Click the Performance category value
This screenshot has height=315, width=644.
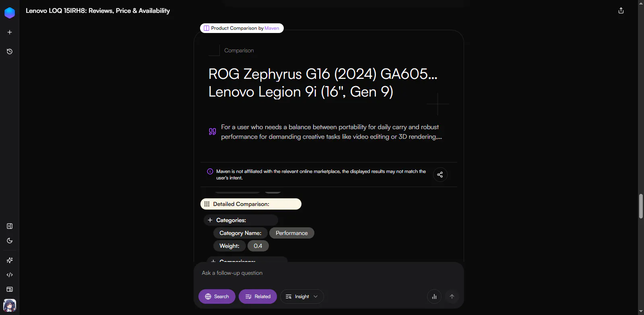point(292,233)
